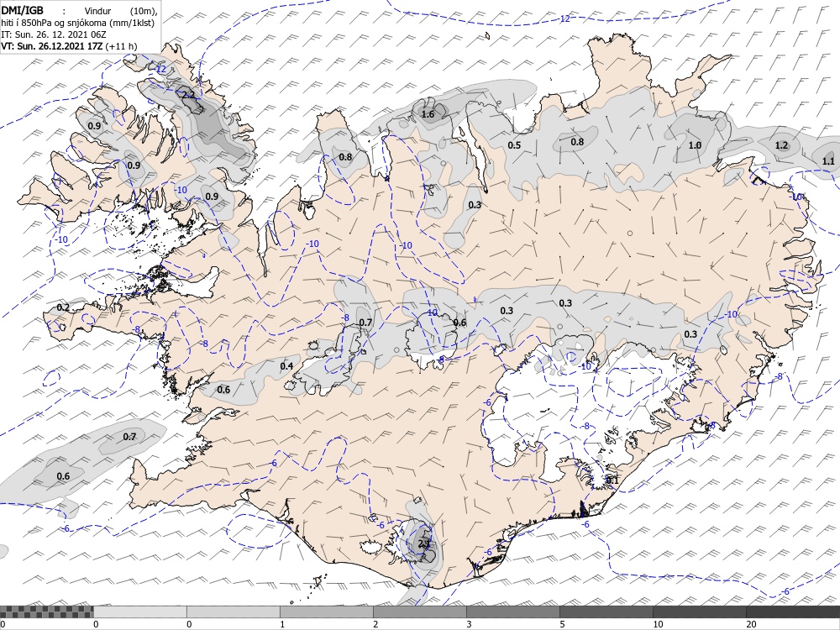This screenshot has height=630, width=840.
Task: Click the 1.6 snowfall value label
Action: [x=428, y=114]
